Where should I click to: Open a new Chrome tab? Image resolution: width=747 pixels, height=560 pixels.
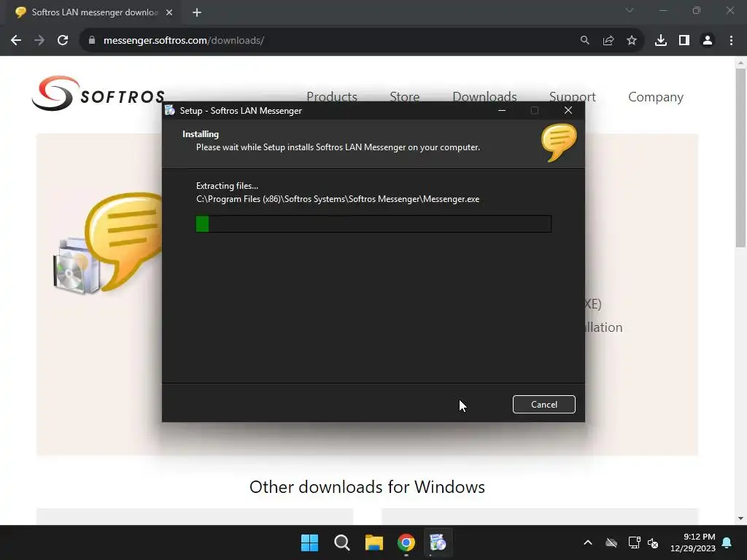[x=197, y=12]
